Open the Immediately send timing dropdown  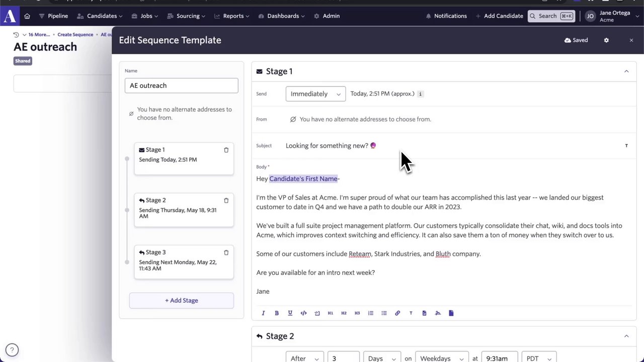[315, 94]
